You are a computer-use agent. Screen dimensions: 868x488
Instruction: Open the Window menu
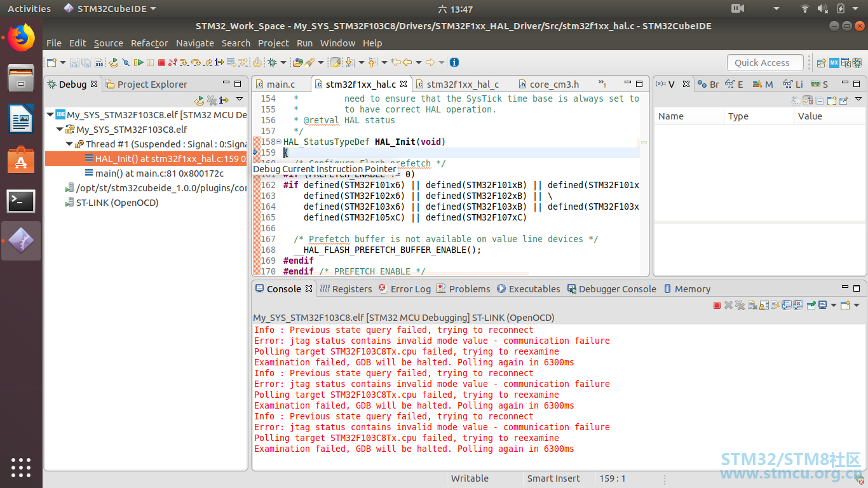(x=337, y=43)
